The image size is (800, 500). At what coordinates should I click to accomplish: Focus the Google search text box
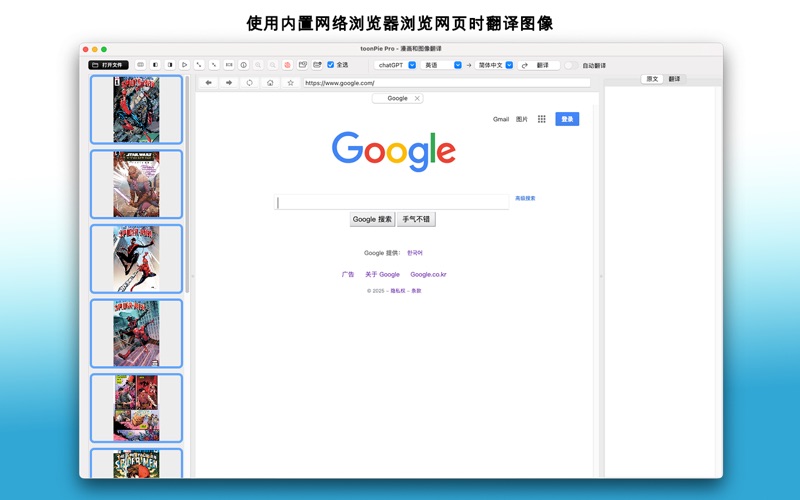tap(392, 203)
